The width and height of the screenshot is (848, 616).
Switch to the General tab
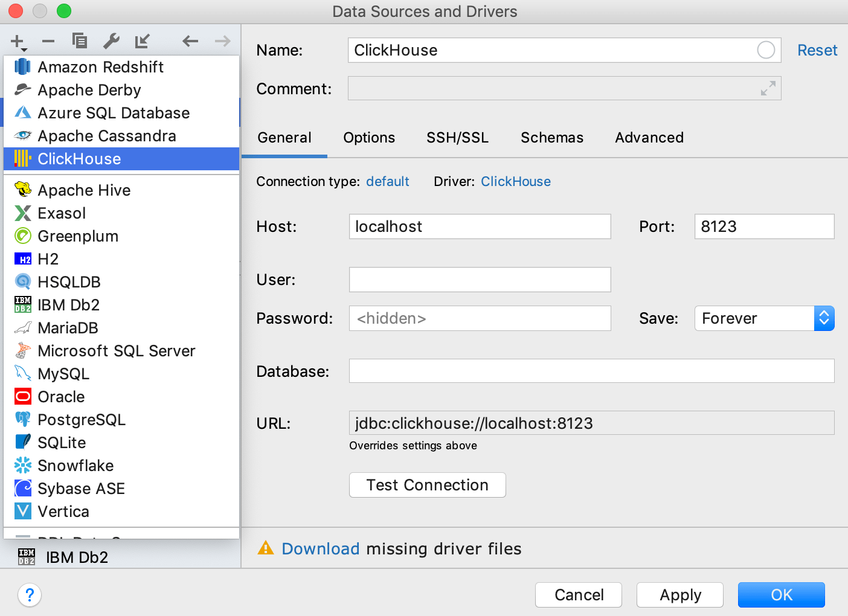(x=284, y=138)
